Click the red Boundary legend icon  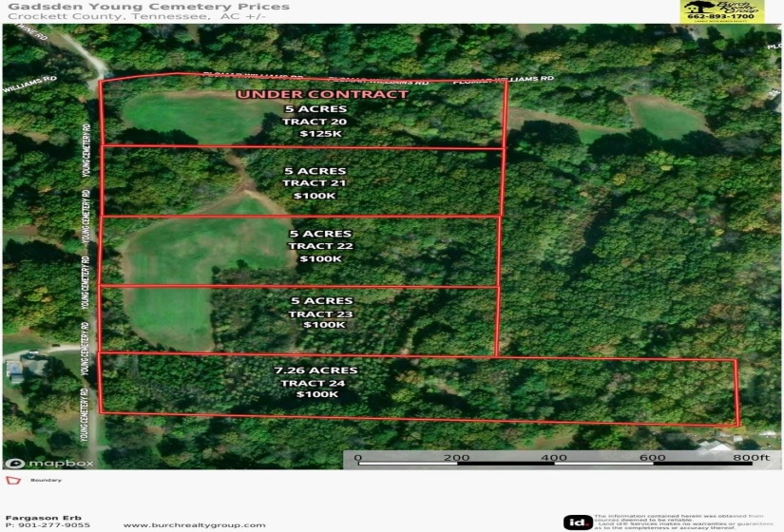[x=13, y=481]
